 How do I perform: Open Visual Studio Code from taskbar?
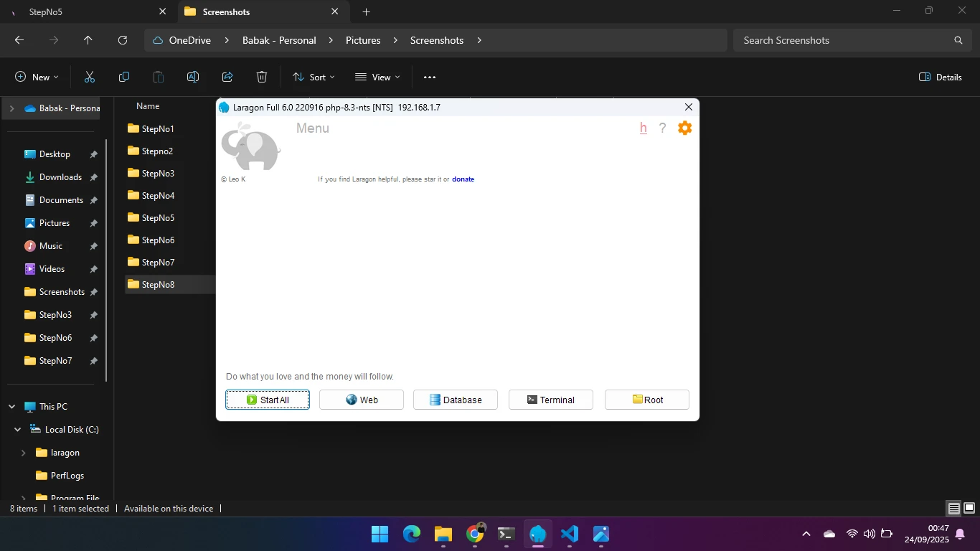570,534
